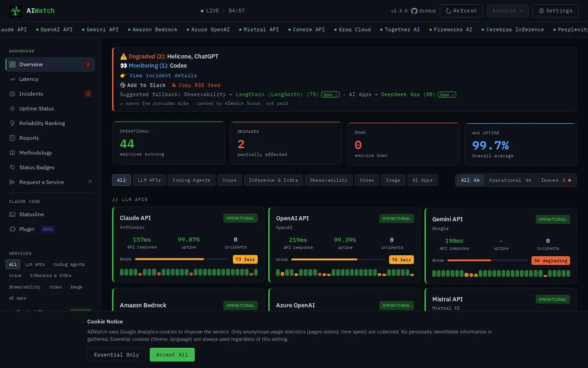Open the Incidents sidebar item

click(x=50, y=94)
